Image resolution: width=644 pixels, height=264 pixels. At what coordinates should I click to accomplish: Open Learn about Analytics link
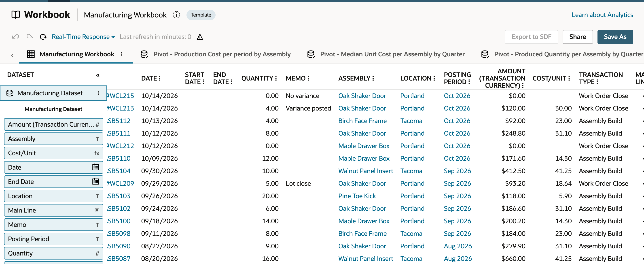(602, 15)
